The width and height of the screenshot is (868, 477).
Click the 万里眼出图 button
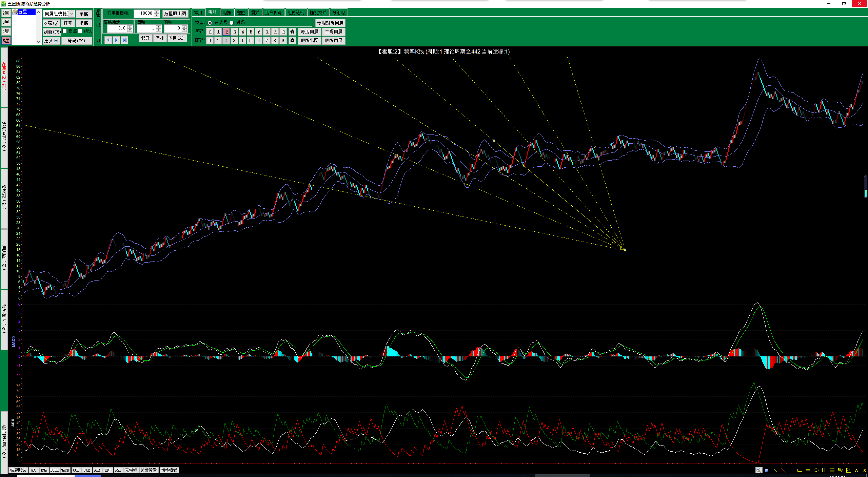click(x=175, y=14)
